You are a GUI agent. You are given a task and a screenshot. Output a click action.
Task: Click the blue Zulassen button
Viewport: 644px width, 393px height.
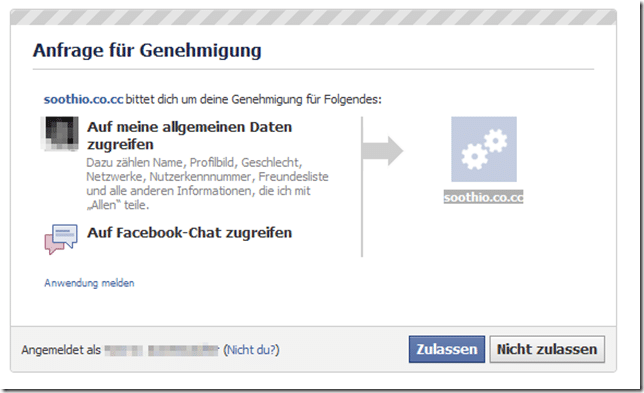(446, 349)
